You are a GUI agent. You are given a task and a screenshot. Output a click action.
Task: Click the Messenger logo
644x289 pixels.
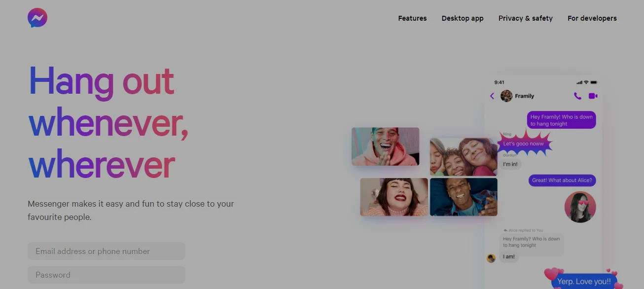[37, 18]
